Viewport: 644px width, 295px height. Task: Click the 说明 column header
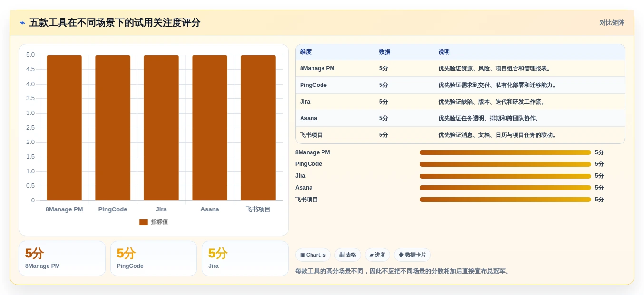pyautogui.click(x=444, y=52)
